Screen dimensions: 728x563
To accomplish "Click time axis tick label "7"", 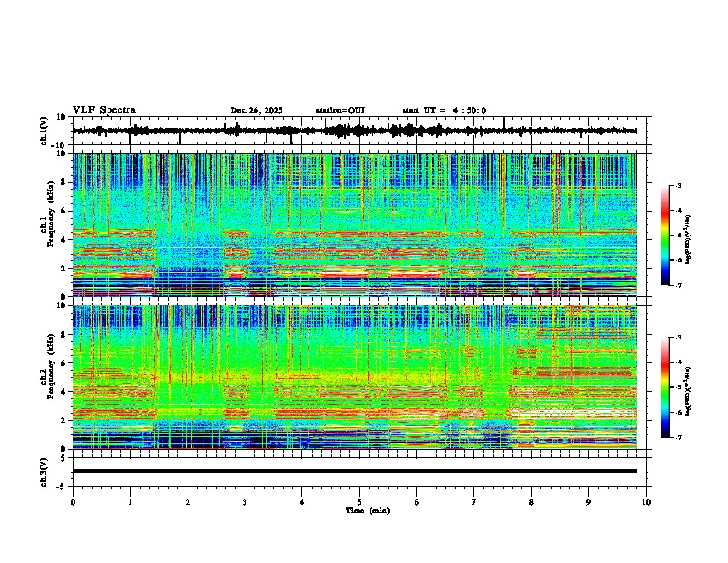I will point(474,502).
